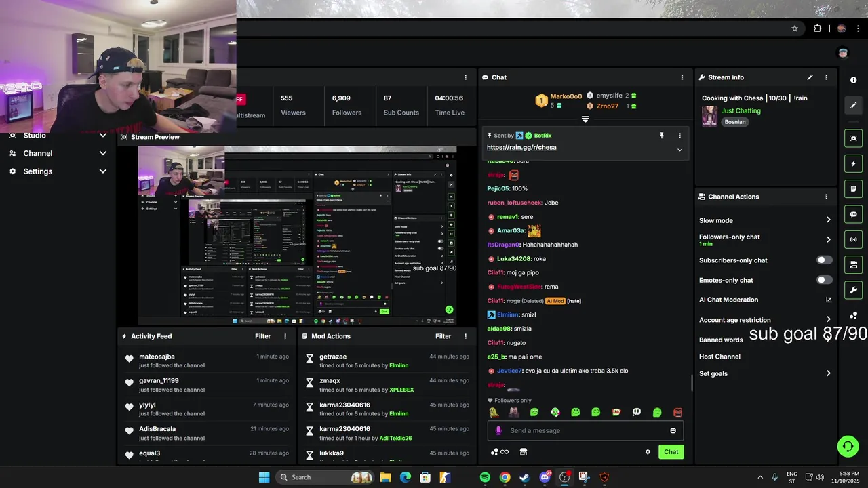Open the pinned message options menu
The width and height of the screenshot is (868, 488).
pyautogui.click(x=679, y=136)
